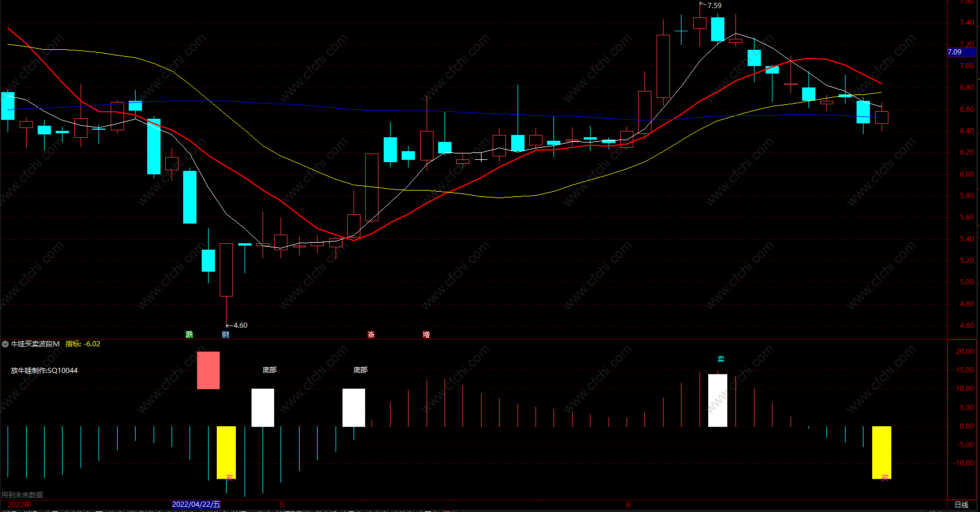
Task: Click the cyan 卖 sell signal label
Action: (720, 360)
